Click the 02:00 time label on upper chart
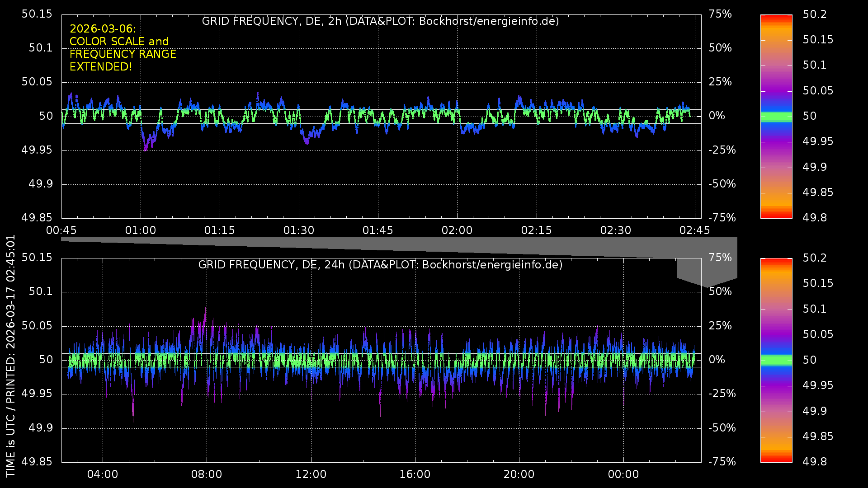Screen dimensions: 868x488 [x=457, y=230]
